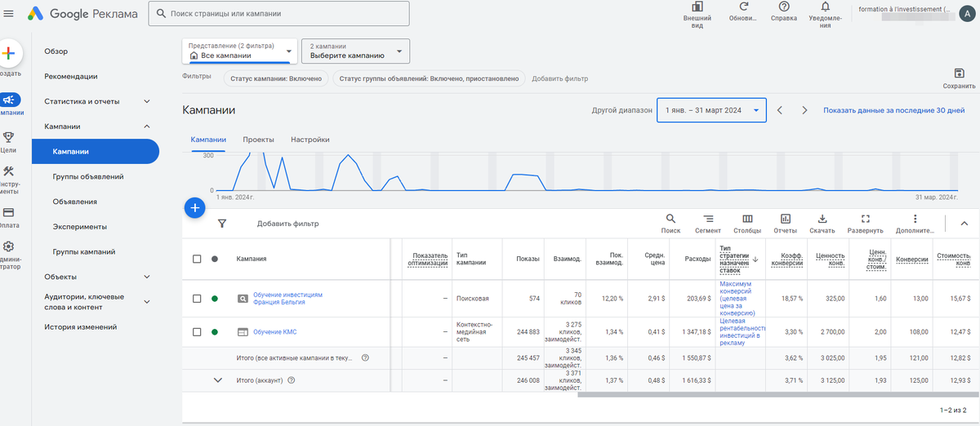Open the Оплата card sidebar icon
980x426 pixels.
8,212
